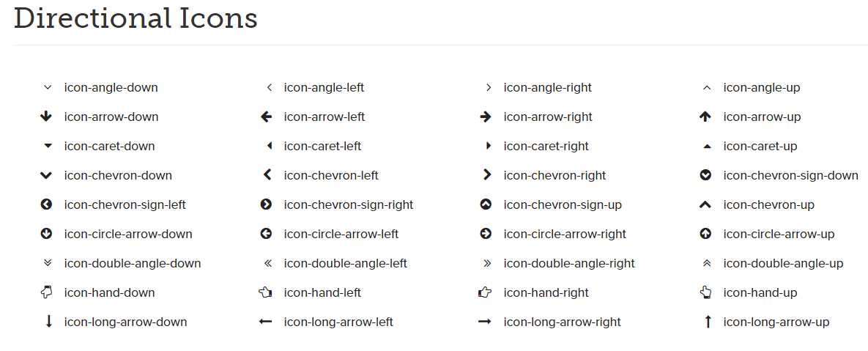Select the arrow-right icon glyph
The image size is (868, 351).
pyautogui.click(x=485, y=117)
